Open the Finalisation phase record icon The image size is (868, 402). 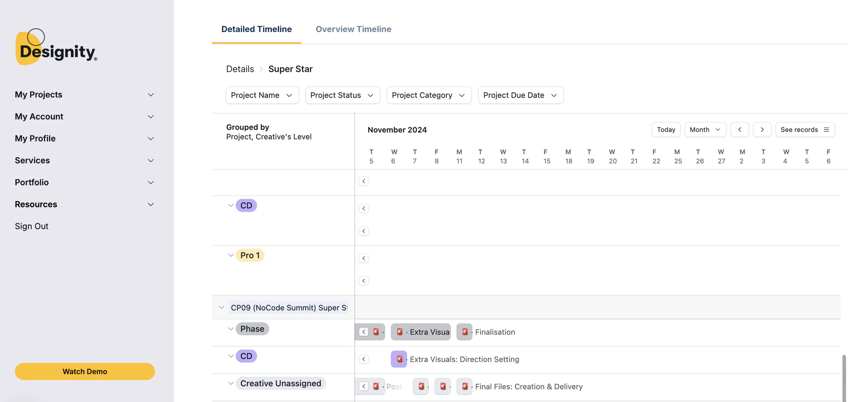pyautogui.click(x=464, y=332)
